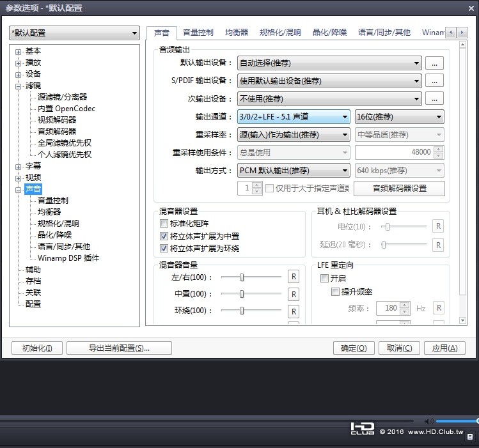Reset the LFE 频率 value with R
Screen dimensions: 479x448
(439, 308)
